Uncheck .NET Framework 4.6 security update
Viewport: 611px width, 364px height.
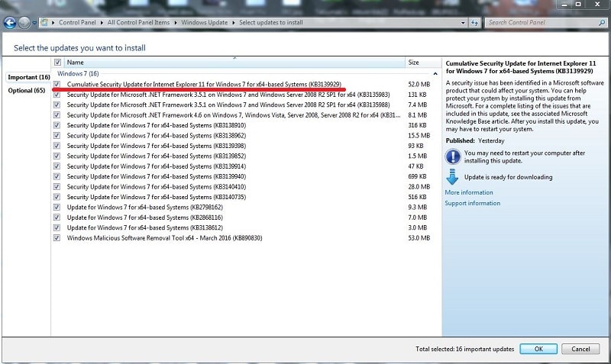pyautogui.click(x=57, y=114)
